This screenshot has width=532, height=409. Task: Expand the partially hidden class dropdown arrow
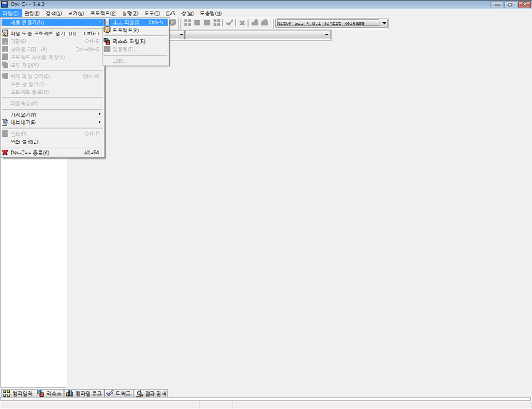coord(181,35)
